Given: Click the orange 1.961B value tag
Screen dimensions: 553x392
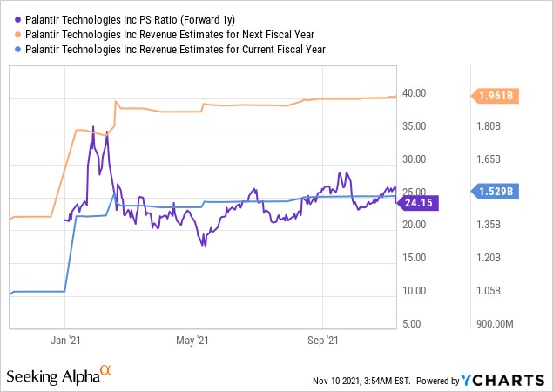Looking at the screenshot, I should [x=496, y=96].
